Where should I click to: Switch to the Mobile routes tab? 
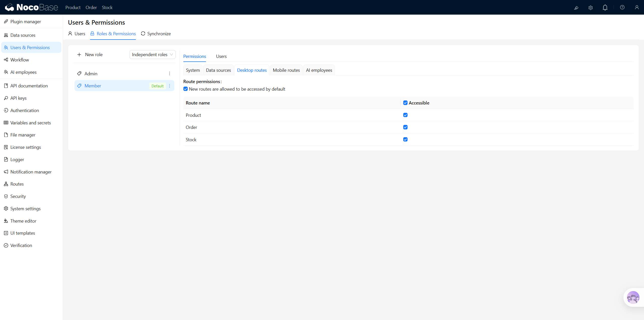pyautogui.click(x=286, y=70)
